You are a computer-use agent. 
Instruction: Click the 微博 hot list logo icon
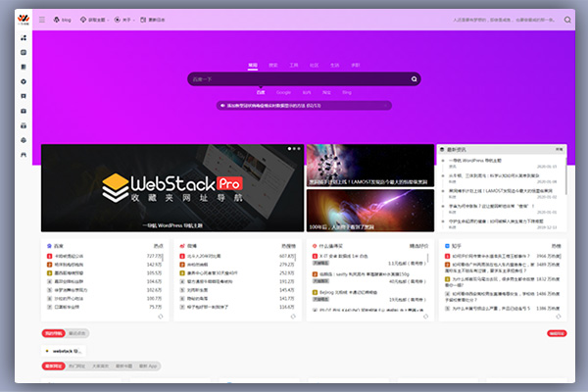coord(182,246)
